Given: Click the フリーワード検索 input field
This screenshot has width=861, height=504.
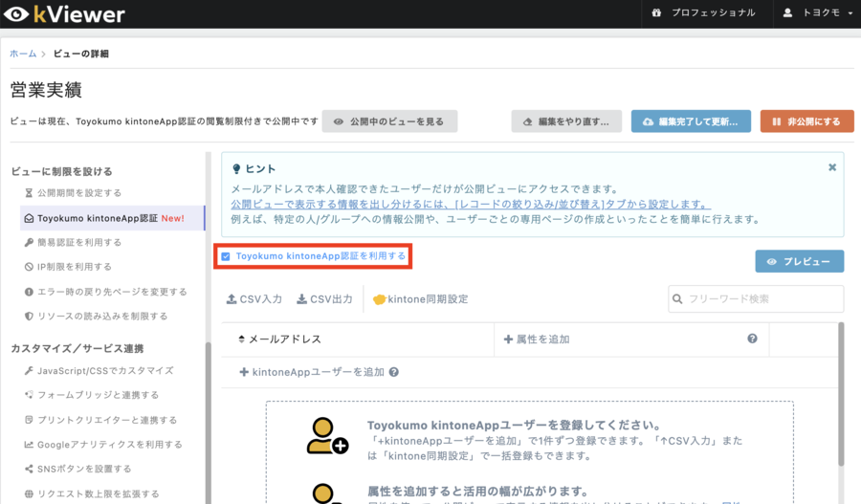Looking at the screenshot, I should [x=756, y=298].
